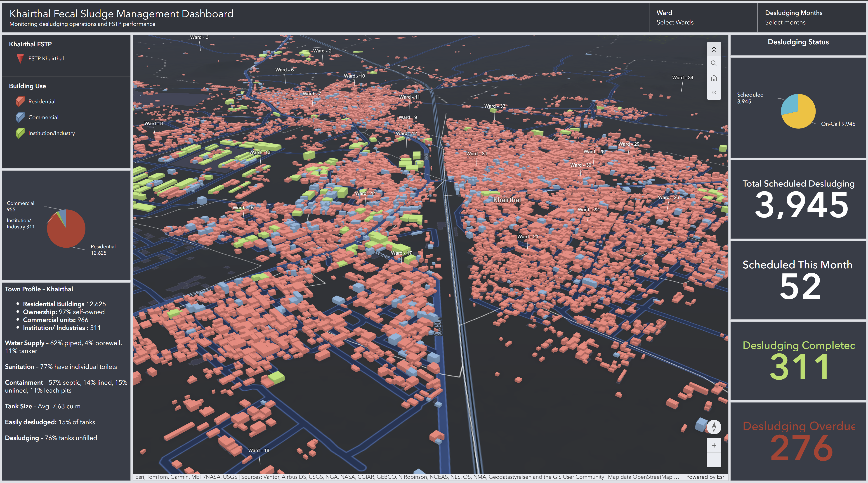
Task: Collapse the map tools with double-up chevron
Action: [714, 50]
